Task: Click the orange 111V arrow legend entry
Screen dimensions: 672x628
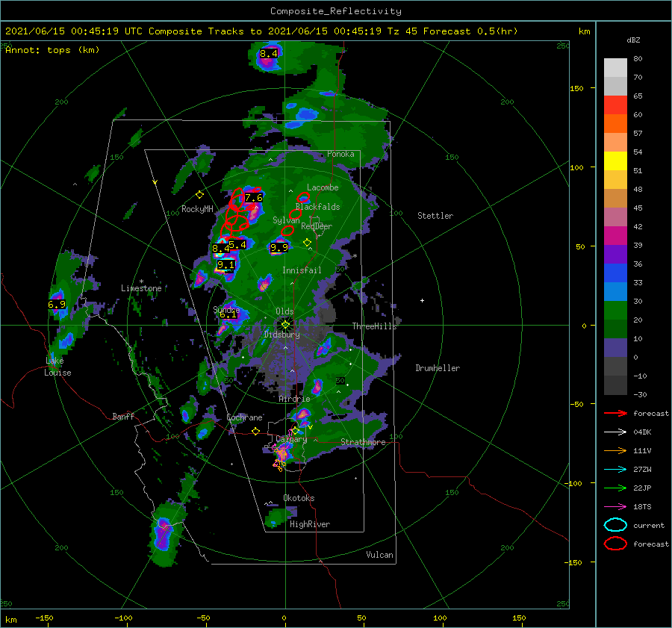Action: click(x=615, y=450)
